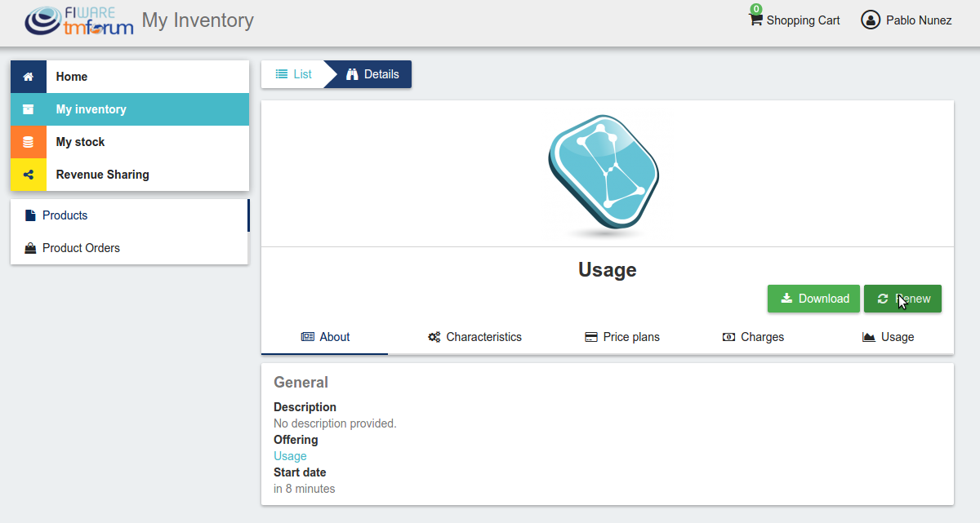This screenshot has height=523, width=980.
Task: Click the Revenue Sharing share icon
Action: (29, 175)
